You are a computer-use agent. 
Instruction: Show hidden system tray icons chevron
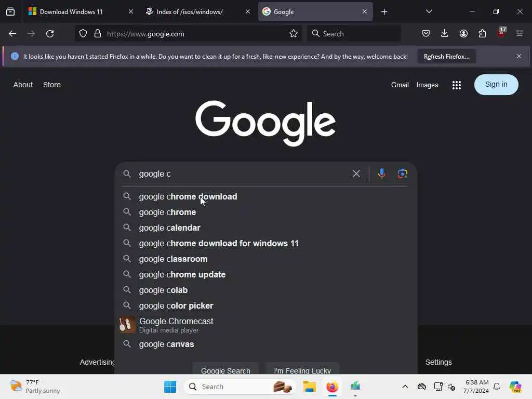405,387
